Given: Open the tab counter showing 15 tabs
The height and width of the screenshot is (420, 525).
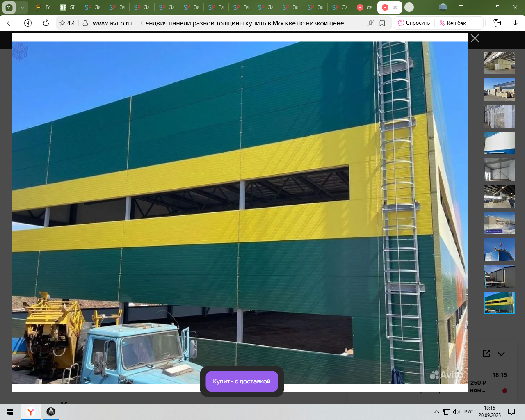Looking at the screenshot, I should [9, 7].
